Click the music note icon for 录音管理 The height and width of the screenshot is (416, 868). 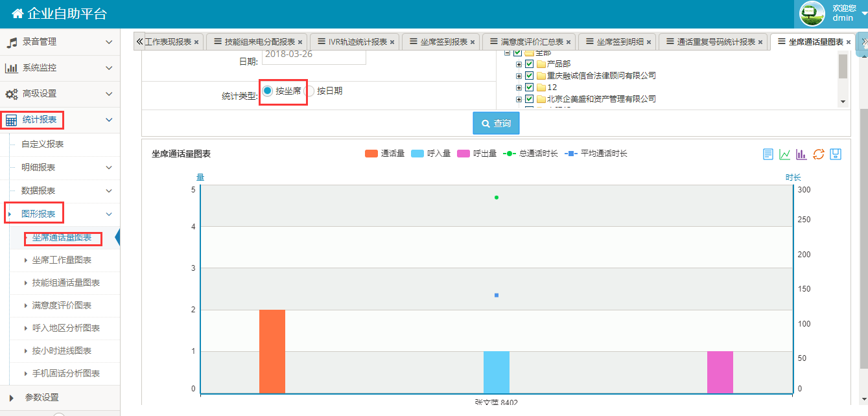pyautogui.click(x=12, y=42)
